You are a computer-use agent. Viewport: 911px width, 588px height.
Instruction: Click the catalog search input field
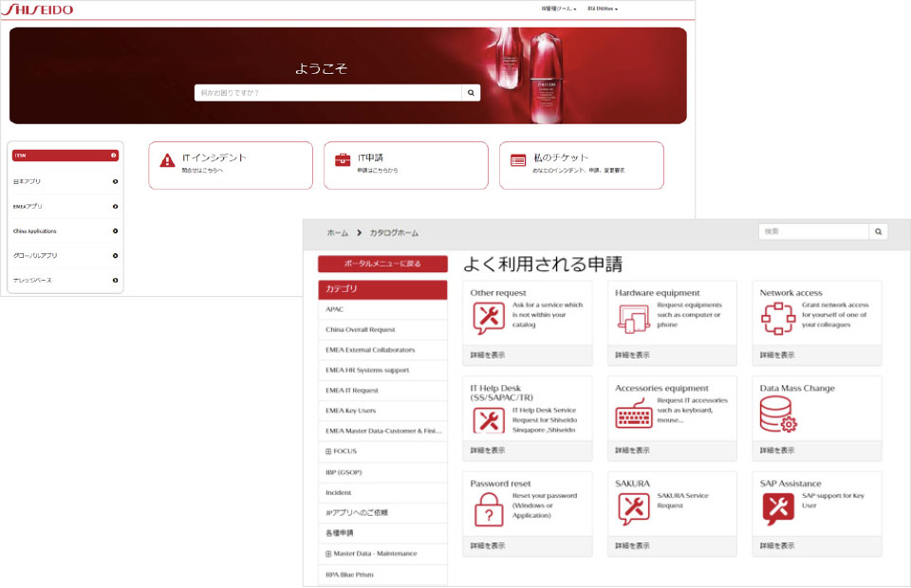(813, 231)
